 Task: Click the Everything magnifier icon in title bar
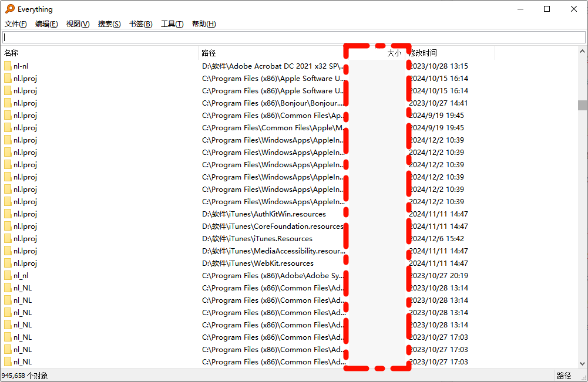click(x=10, y=9)
